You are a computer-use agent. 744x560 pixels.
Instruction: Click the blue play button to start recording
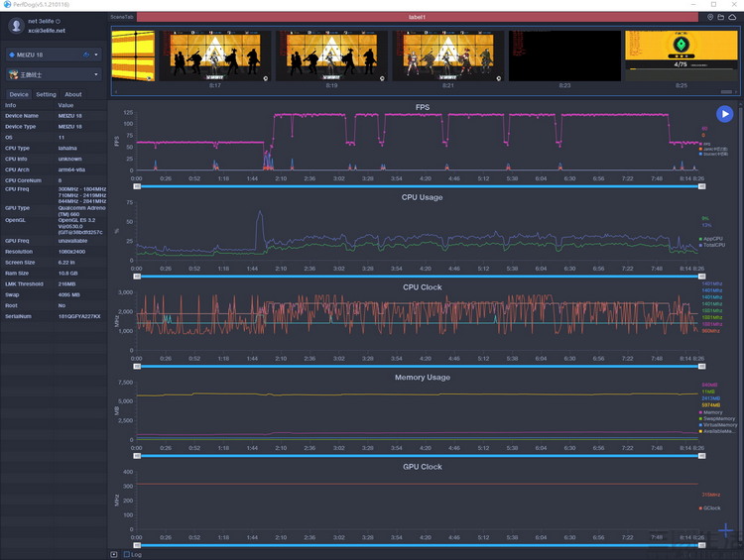[x=724, y=114]
